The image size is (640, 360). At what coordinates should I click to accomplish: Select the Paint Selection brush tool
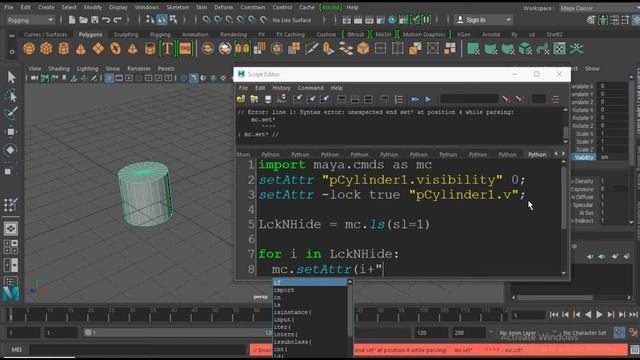pos(11,113)
